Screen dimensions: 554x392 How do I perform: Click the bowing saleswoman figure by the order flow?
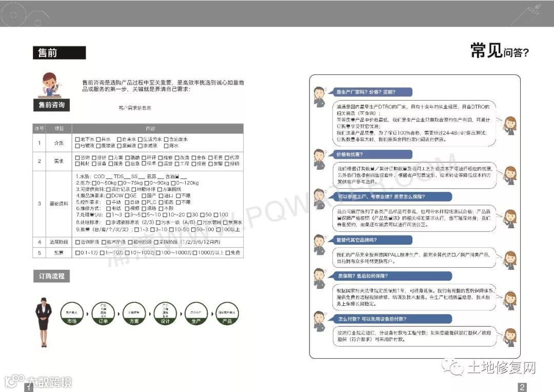point(44,322)
